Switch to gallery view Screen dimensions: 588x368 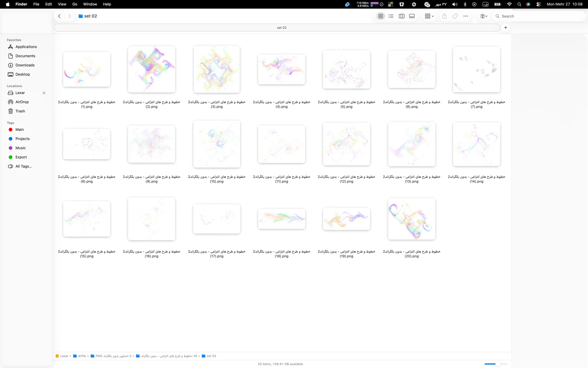pyautogui.click(x=412, y=16)
